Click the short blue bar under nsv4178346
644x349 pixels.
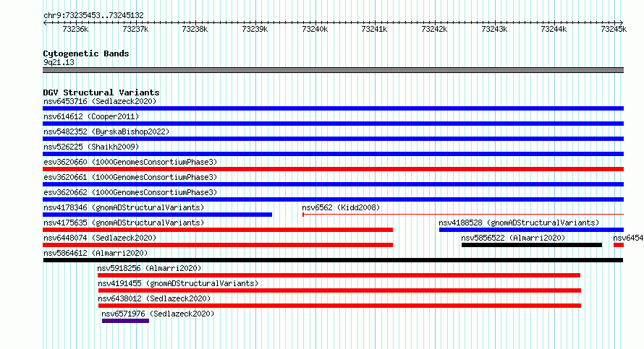coord(157,215)
